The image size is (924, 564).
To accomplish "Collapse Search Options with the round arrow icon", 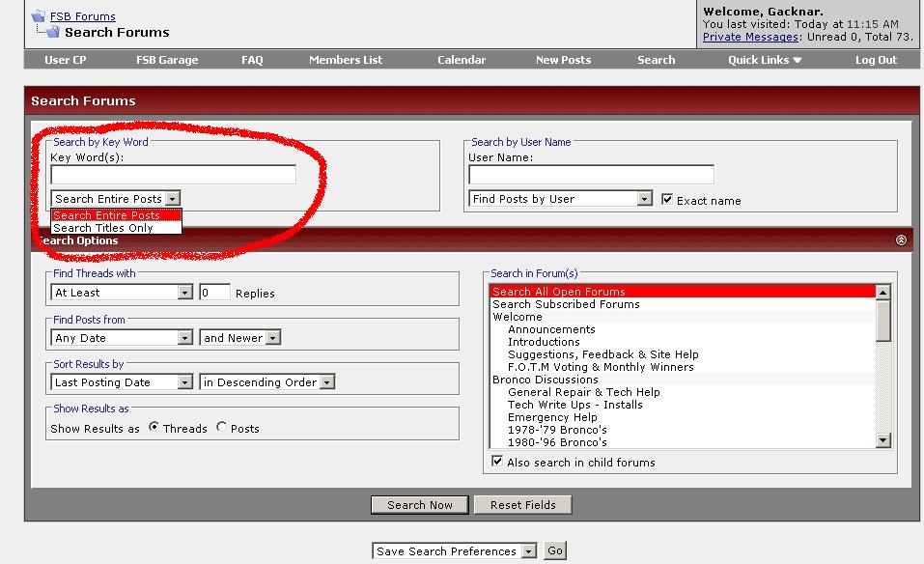I will click(x=901, y=240).
